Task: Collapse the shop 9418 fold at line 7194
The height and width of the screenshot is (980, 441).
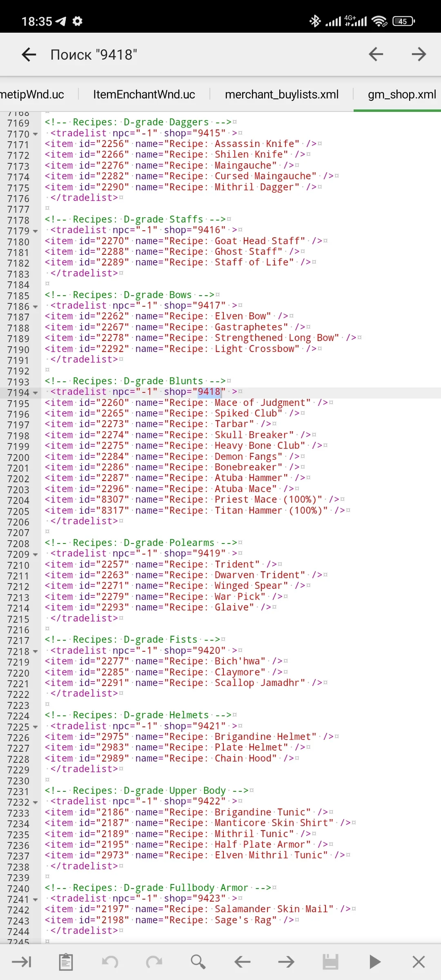Action: coord(36,393)
